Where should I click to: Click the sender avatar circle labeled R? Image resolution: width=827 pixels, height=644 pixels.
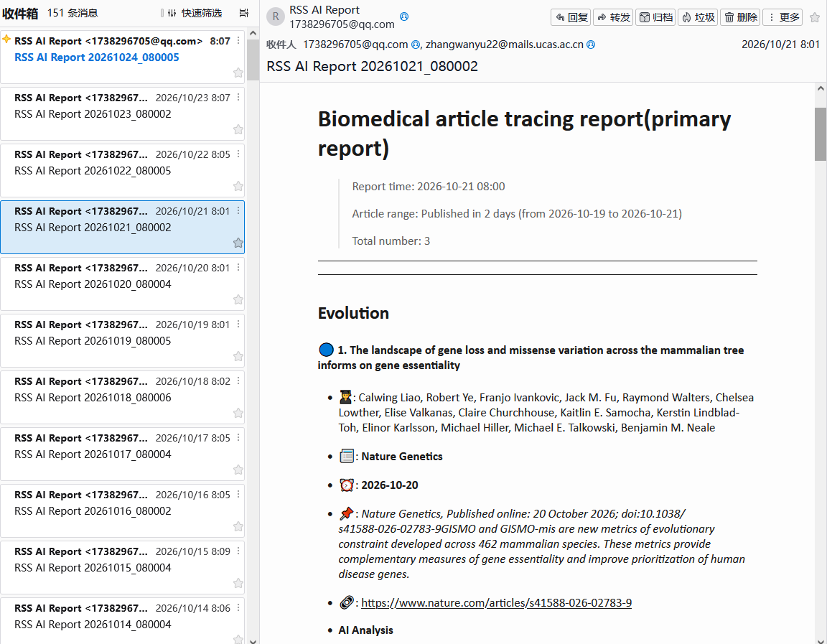(276, 17)
